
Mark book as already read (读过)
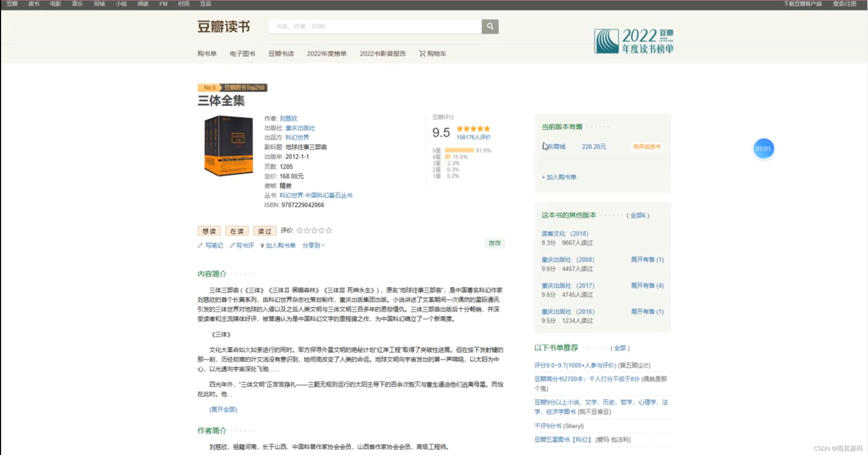point(264,231)
